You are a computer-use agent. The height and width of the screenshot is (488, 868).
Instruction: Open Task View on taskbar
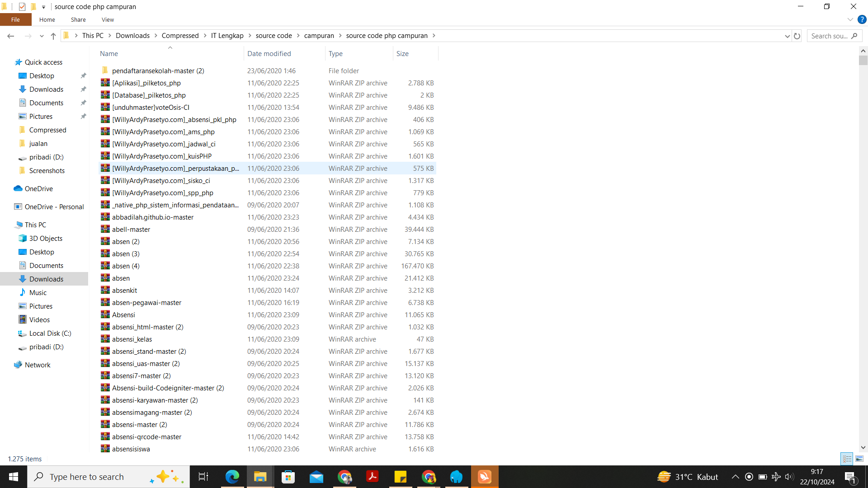pyautogui.click(x=203, y=477)
